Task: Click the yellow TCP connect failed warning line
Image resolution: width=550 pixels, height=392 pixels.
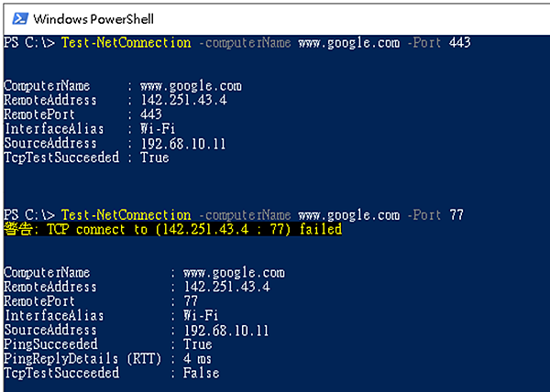Action: pyautogui.click(x=173, y=229)
